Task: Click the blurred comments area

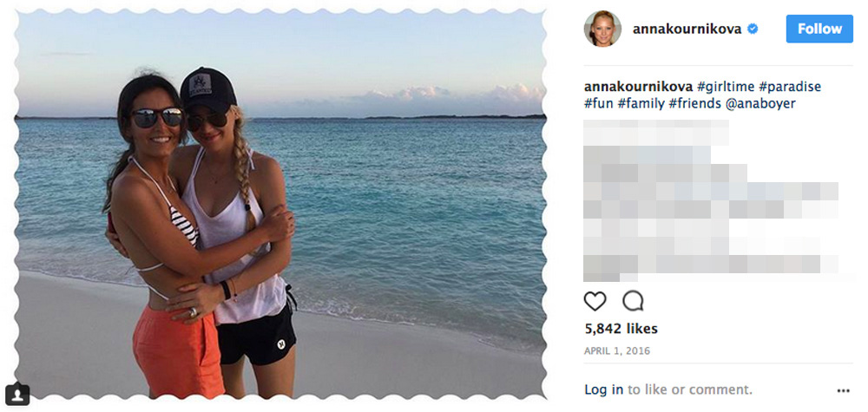Action: (711, 200)
